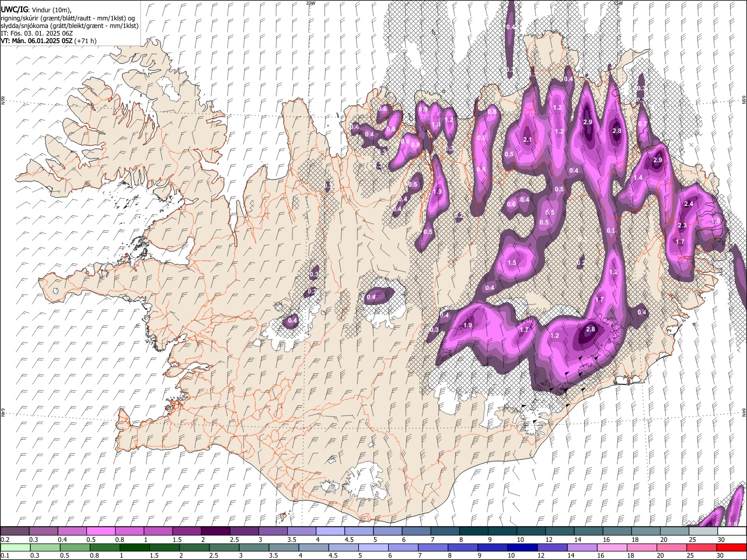Click the '2.1' precipitation value on the map
747x560 pixels.
(x=528, y=140)
